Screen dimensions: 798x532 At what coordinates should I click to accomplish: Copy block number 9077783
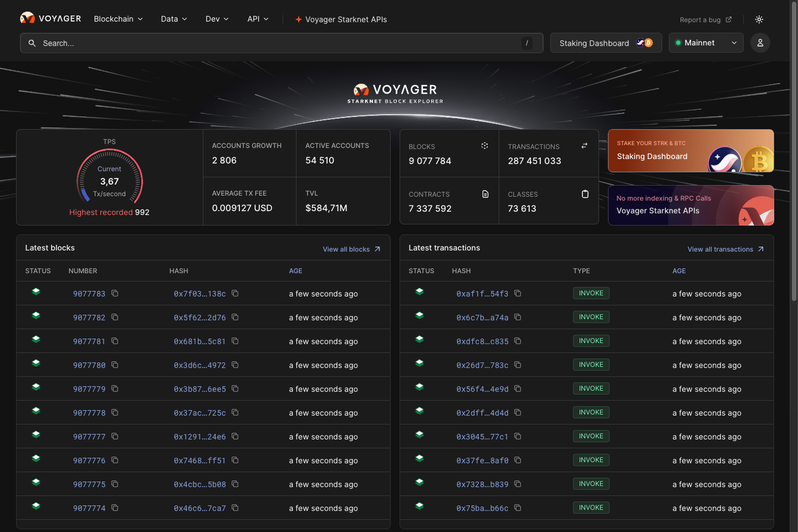(x=115, y=293)
